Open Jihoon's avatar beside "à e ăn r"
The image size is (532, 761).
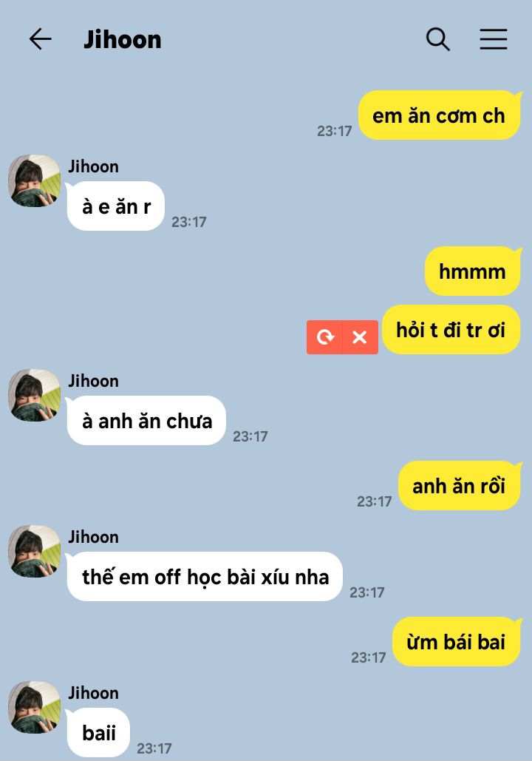[x=35, y=180]
